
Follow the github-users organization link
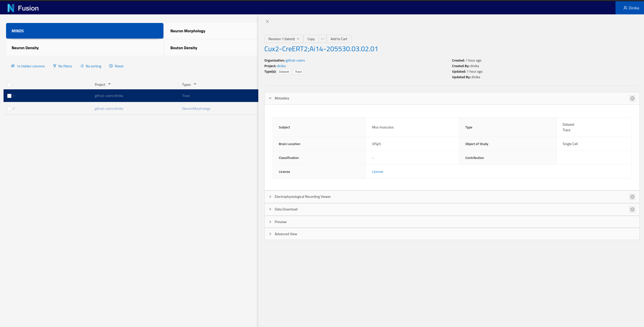coord(295,60)
